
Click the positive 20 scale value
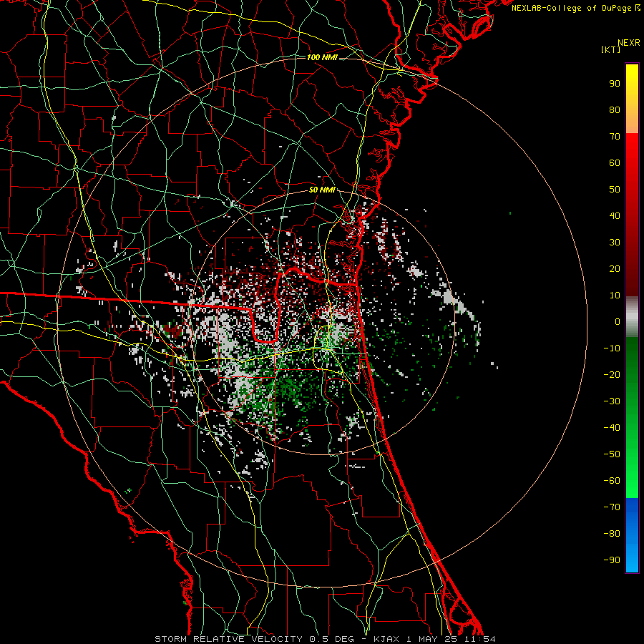point(615,269)
